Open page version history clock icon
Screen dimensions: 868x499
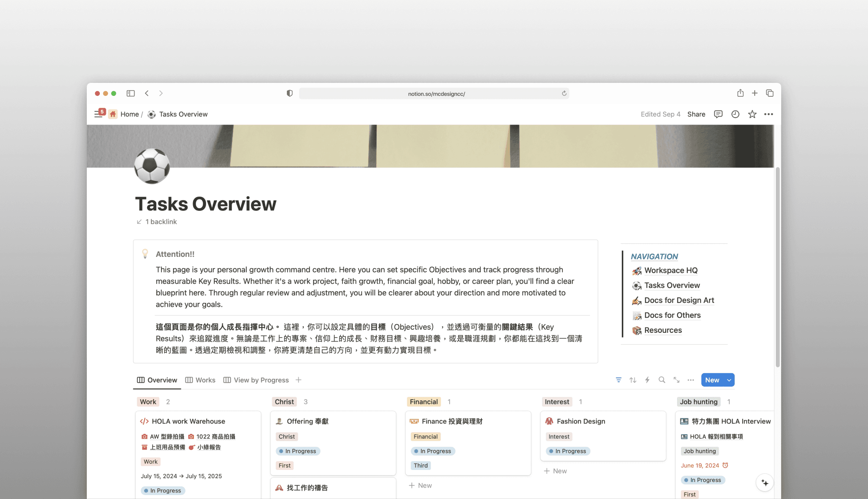pyautogui.click(x=735, y=114)
